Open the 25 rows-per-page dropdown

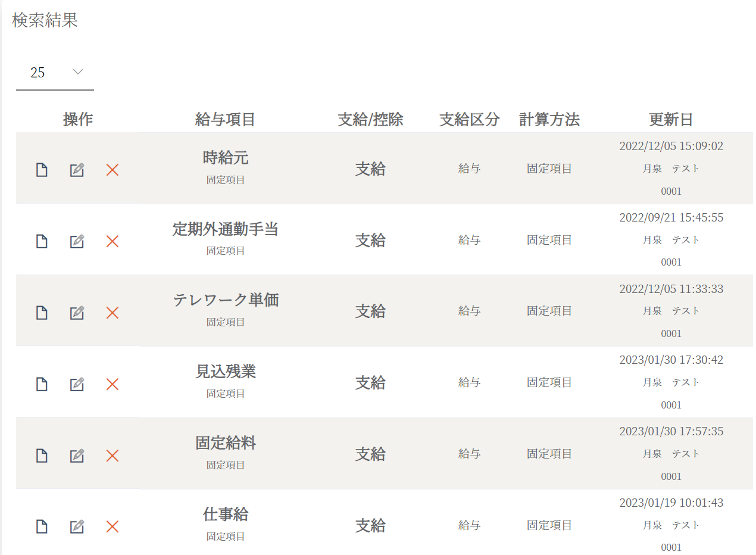click(55, 73)
